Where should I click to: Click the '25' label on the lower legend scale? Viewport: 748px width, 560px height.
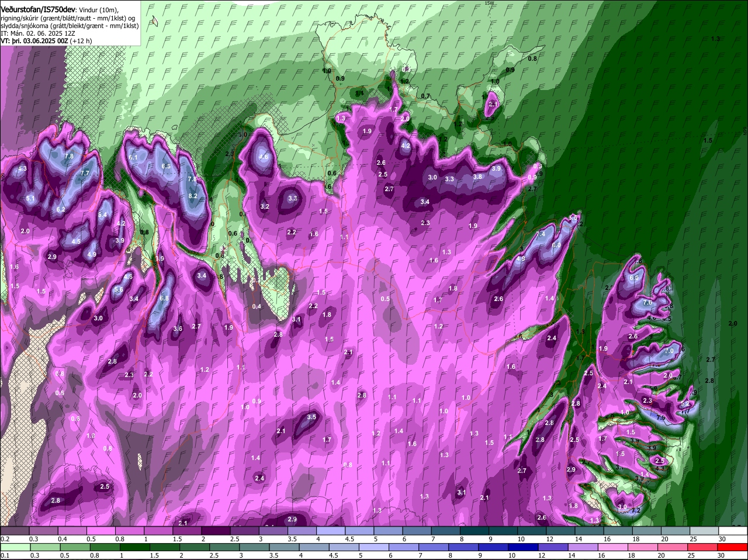(692, 555)
